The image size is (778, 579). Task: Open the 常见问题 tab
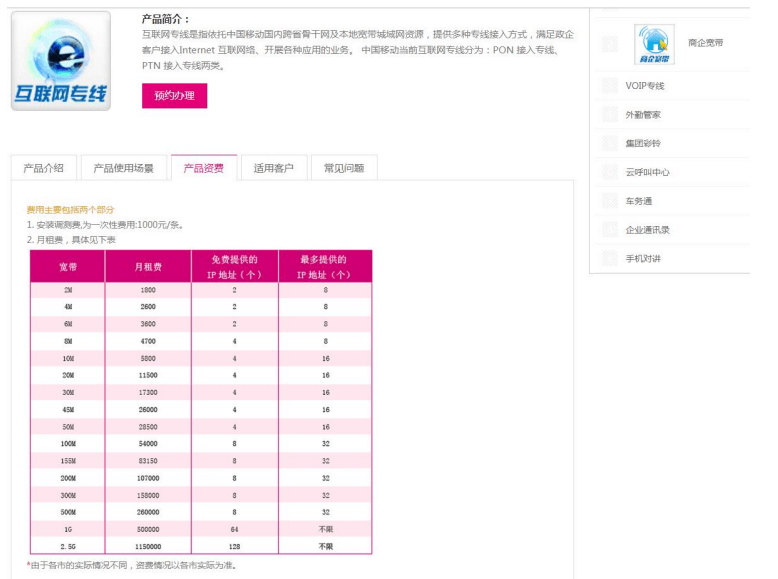[x=344, y=168]
